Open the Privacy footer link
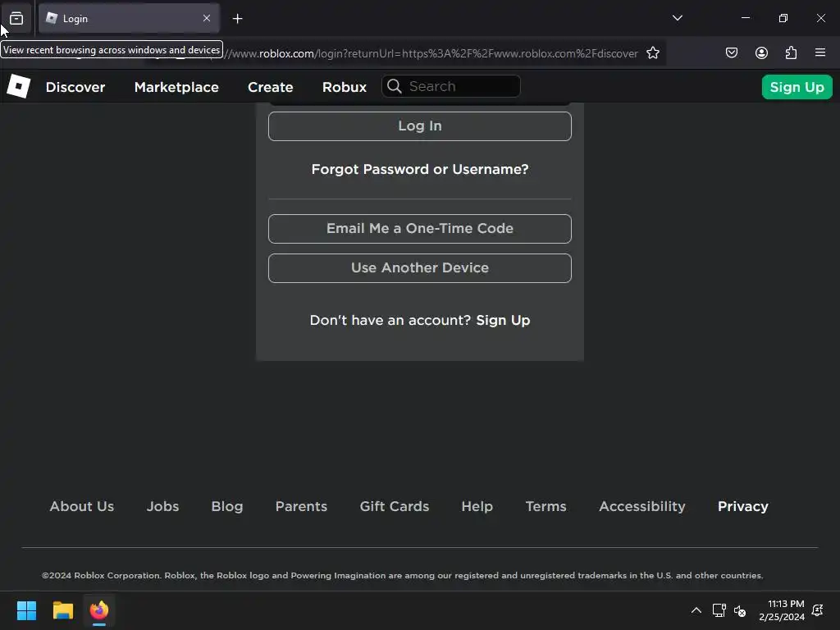This screenshot has height=630, width=840. (x=742, y=506)
